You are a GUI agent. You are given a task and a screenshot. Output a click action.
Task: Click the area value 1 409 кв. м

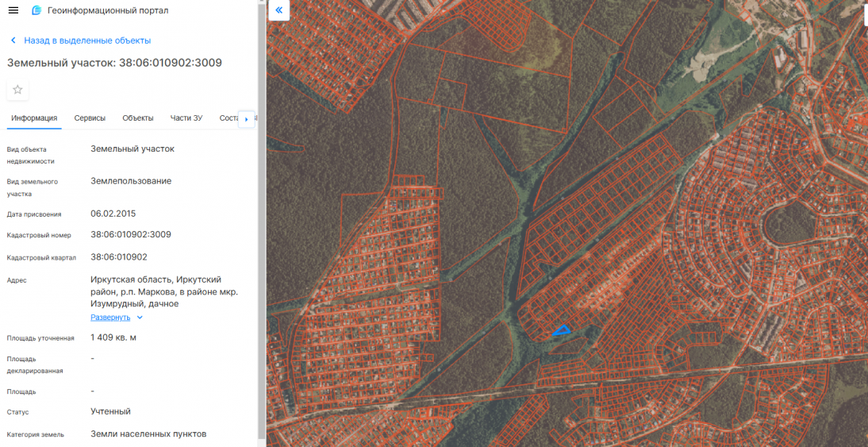pos(113,337)
